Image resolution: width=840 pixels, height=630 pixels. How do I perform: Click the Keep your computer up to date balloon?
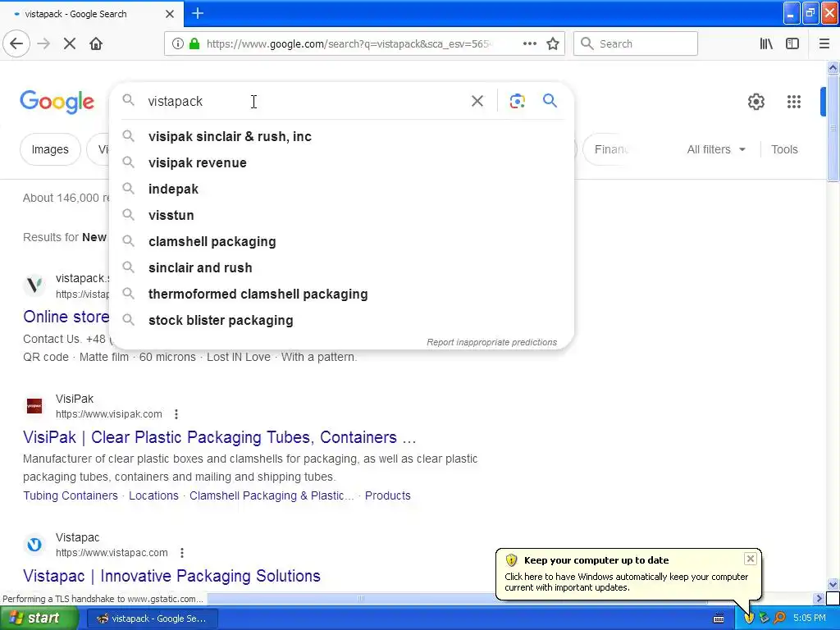click(628, 573)
